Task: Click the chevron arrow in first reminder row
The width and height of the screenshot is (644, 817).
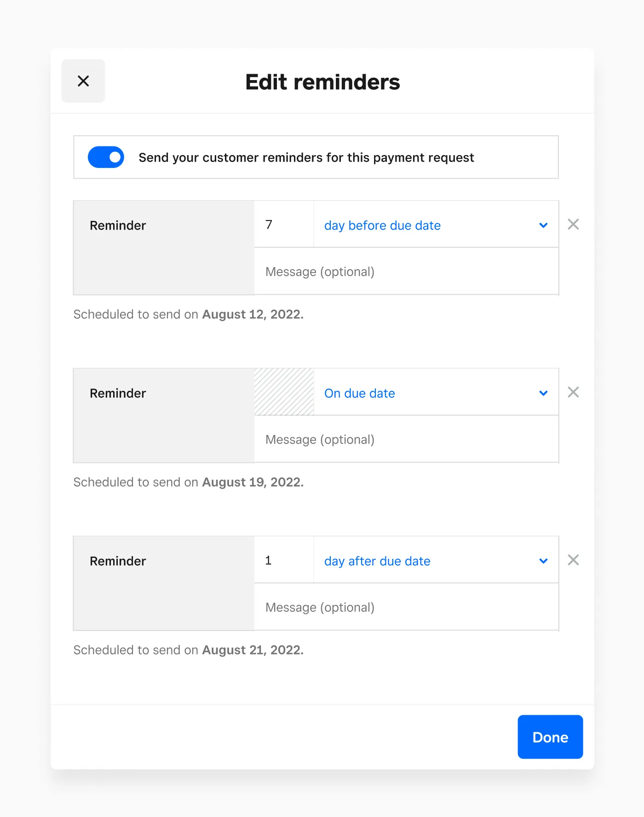Action: (x=543, y=226)
